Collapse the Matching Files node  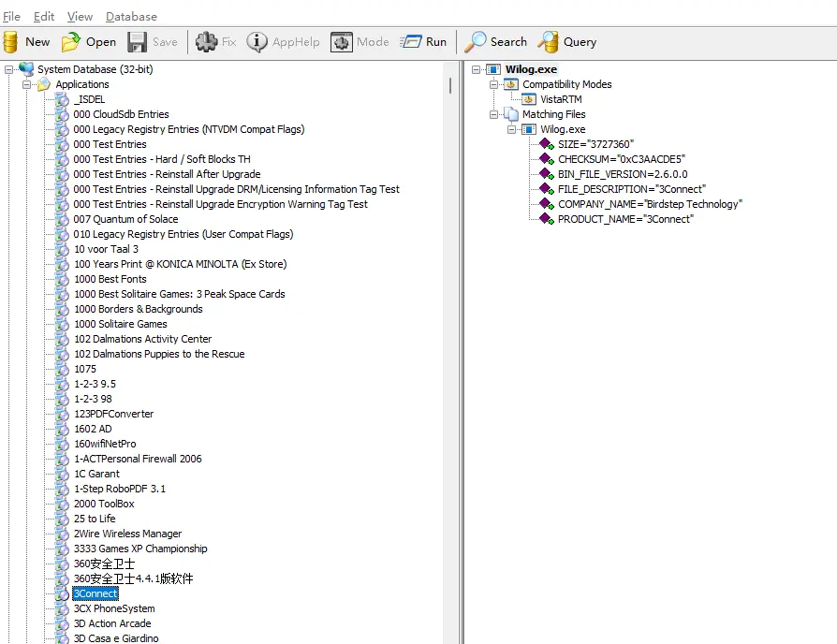(x=493, y=114)
